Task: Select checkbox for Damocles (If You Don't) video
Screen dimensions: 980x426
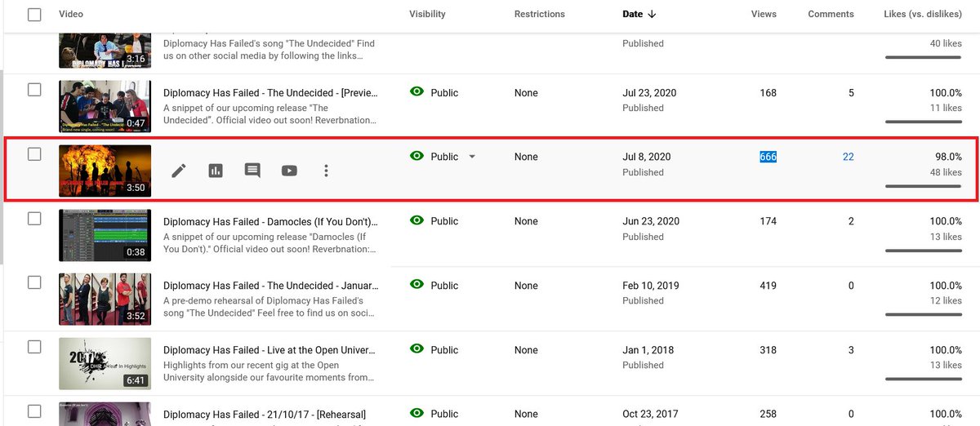Action: [x=34, y=219]
